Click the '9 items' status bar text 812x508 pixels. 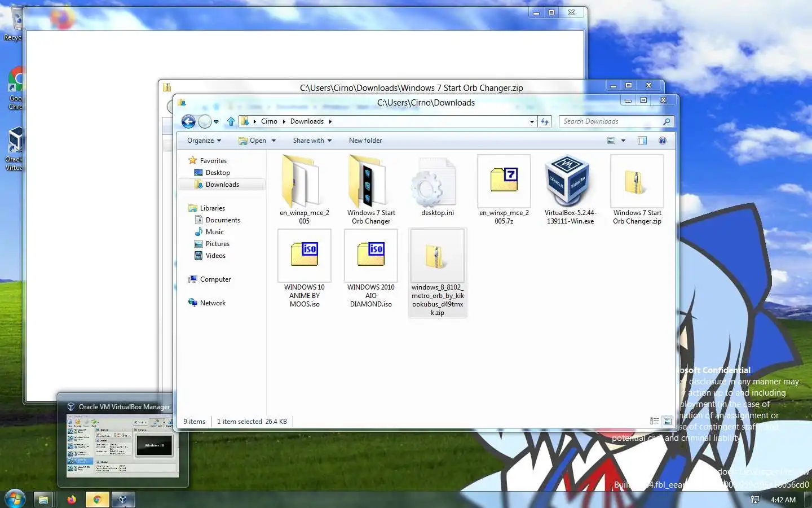tap(194, 422)
